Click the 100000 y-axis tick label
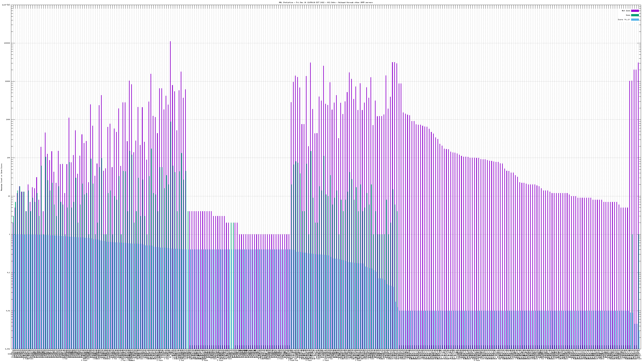The width and height of the screenshot is (644, 362). tap(7, 43)
